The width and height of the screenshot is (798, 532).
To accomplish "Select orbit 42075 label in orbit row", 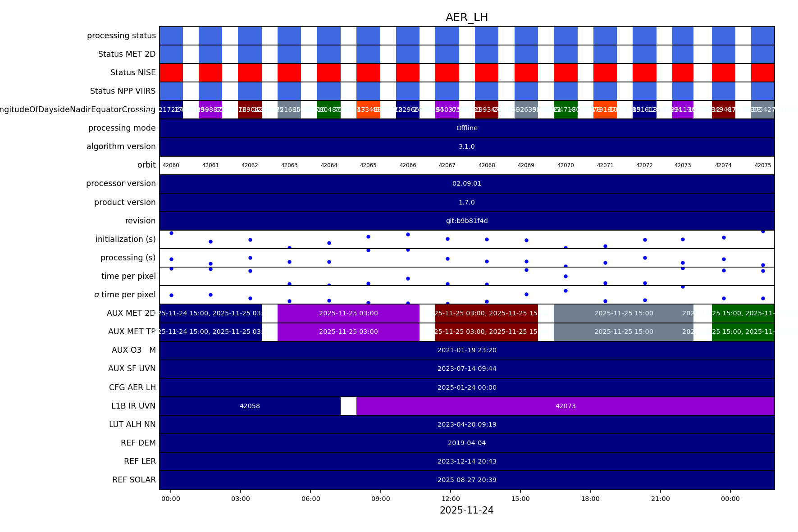I will click(762, 165).
